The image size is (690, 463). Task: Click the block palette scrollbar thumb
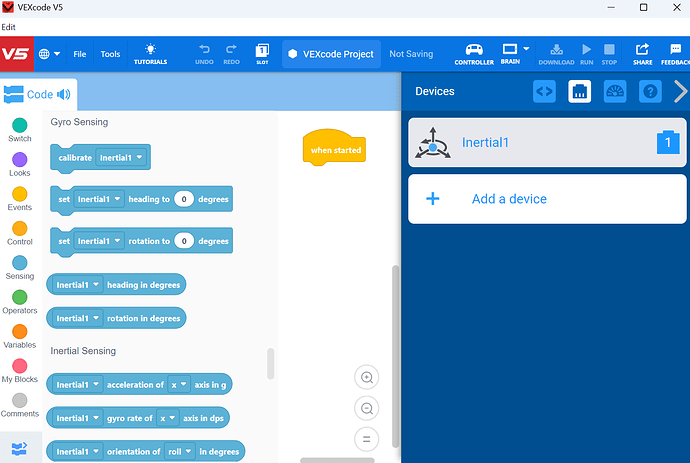click(270, 364)
